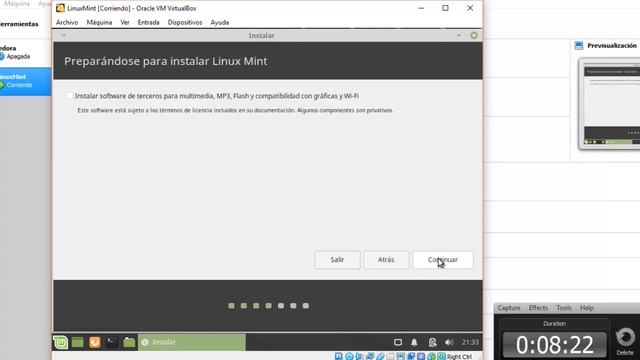Open the file manager panel icon
The width and height of the screenshot is (640, 360).
(129, 342)
